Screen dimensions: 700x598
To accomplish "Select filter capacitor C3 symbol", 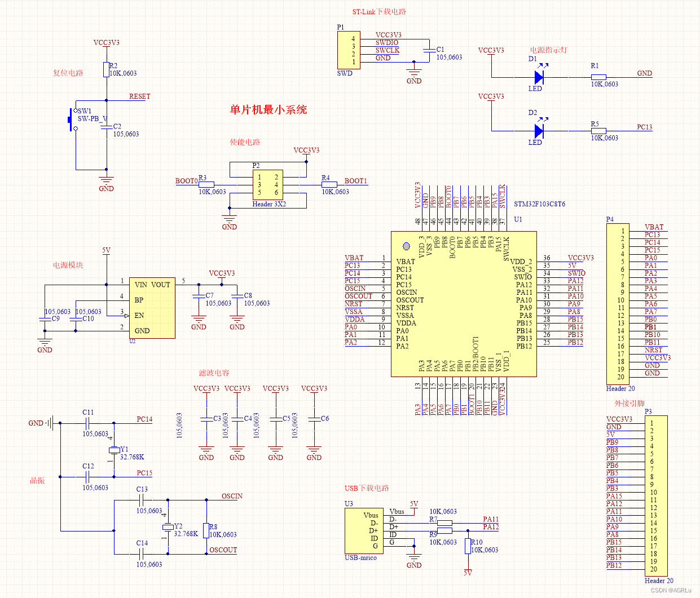I will [206, 419].
